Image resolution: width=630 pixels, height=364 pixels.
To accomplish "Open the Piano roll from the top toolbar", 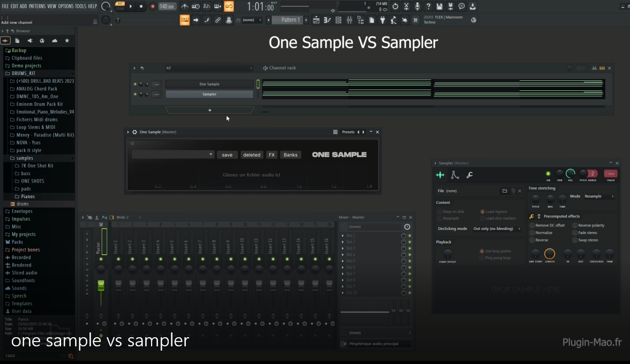I will click(327, 20).
